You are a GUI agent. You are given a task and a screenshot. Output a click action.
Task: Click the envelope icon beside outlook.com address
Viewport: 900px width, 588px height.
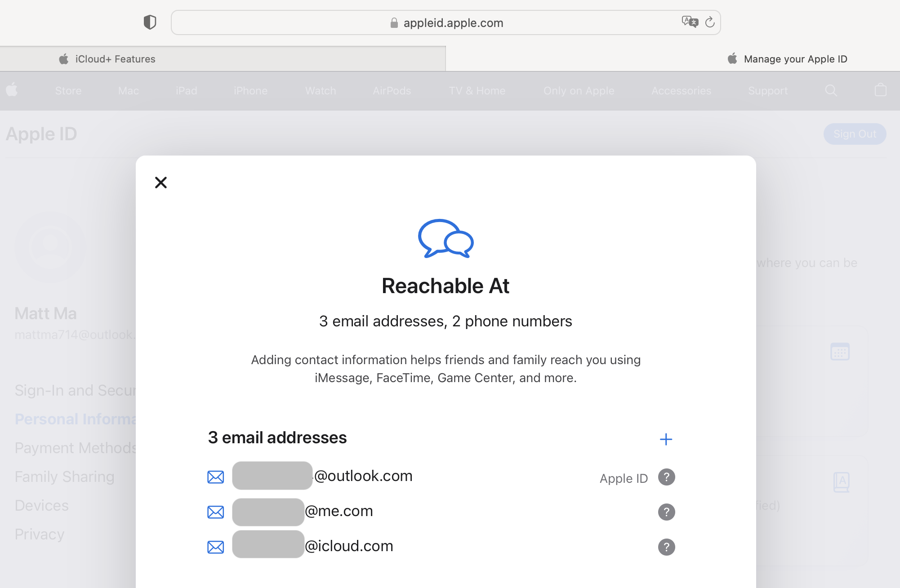[x=215, y=477]
